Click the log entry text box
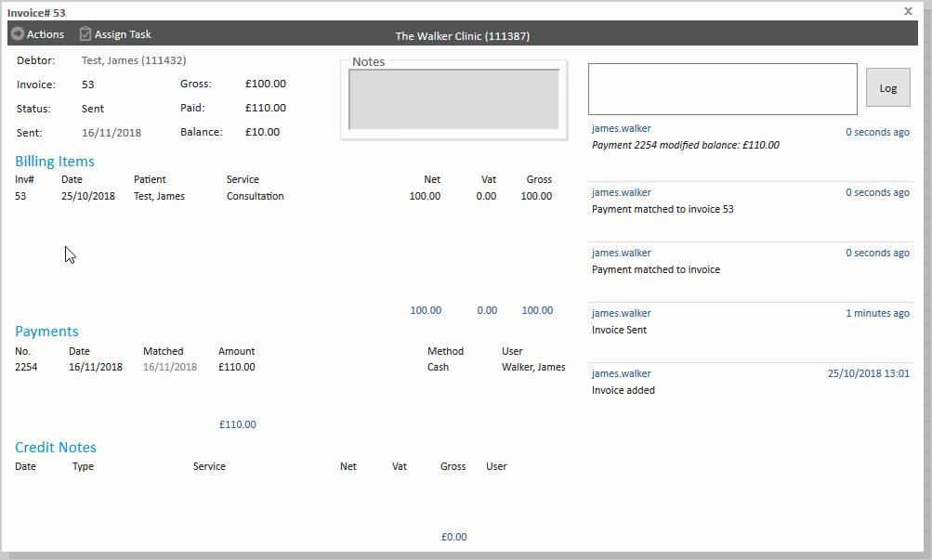The height and width of the screenshot is (560, 932). click(722, 89)
